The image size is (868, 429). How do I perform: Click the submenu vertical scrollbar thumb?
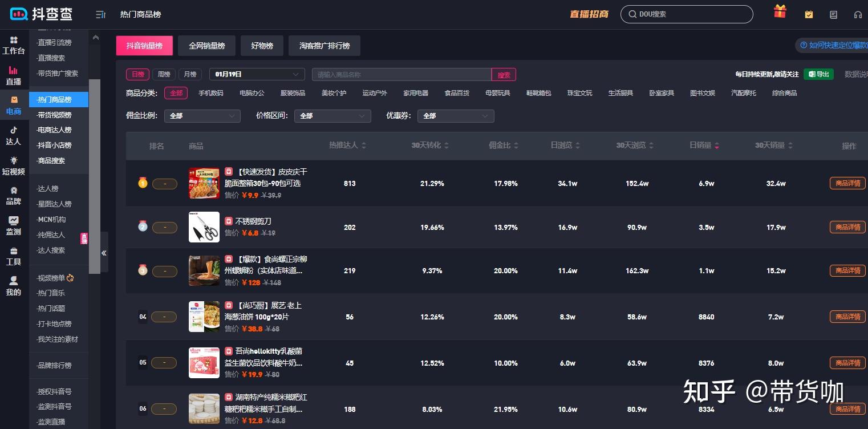coord(95,176)
